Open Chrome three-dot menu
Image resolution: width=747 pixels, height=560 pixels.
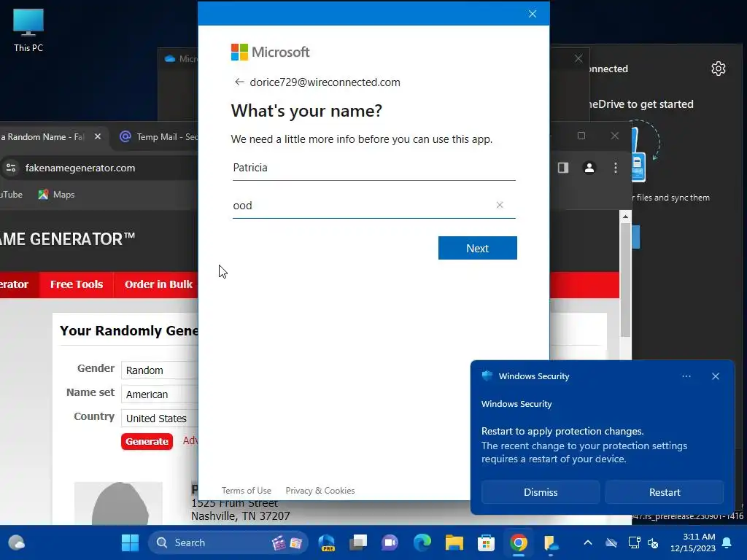(616, 168)
